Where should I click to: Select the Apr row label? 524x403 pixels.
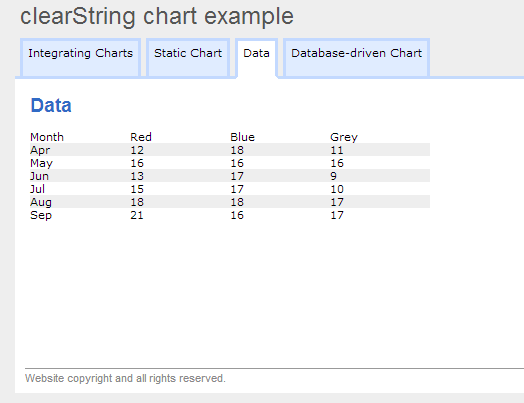tap(40, 150)
